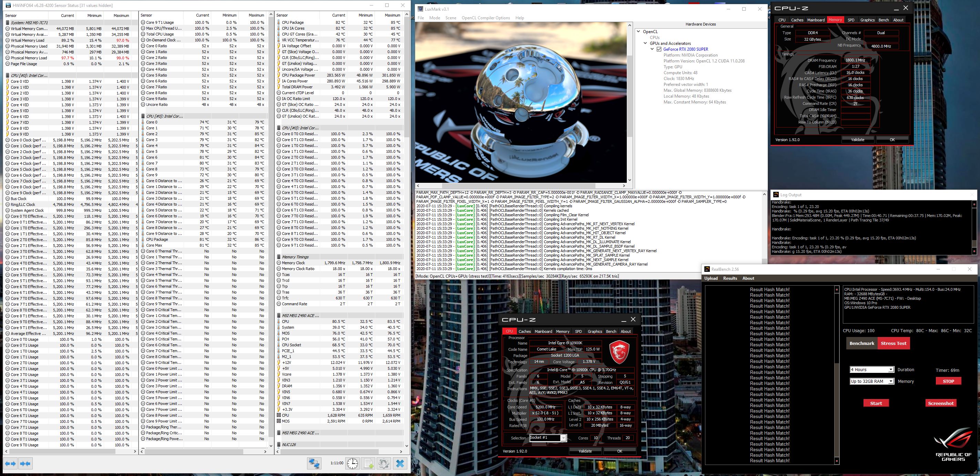The width and height of the screenshot is (980, 476).
Task: Click the RealBench results list vertical scrollbar
Action: (x=837, y=376)
